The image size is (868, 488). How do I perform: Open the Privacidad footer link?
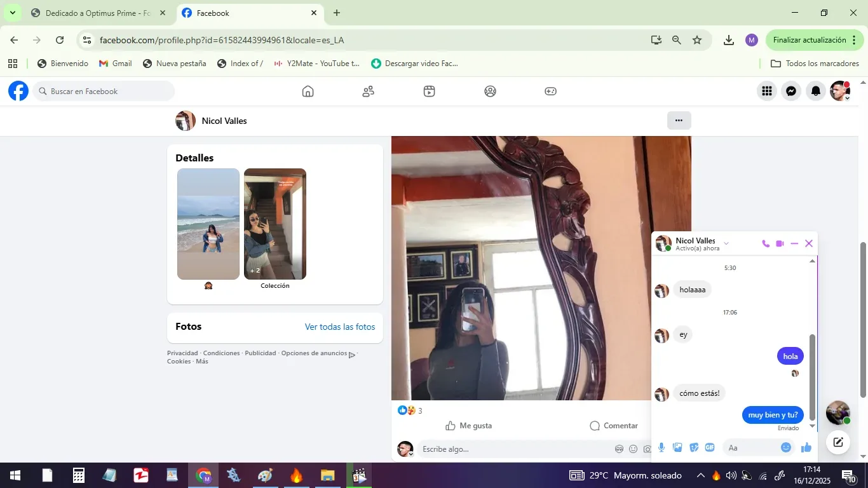pyautogui.click(x=182, y=353)
